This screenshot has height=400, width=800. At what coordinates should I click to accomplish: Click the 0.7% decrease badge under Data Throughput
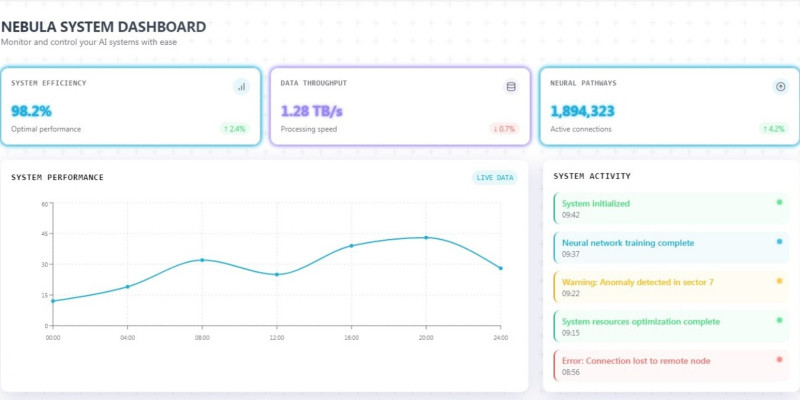click(504, 129)
